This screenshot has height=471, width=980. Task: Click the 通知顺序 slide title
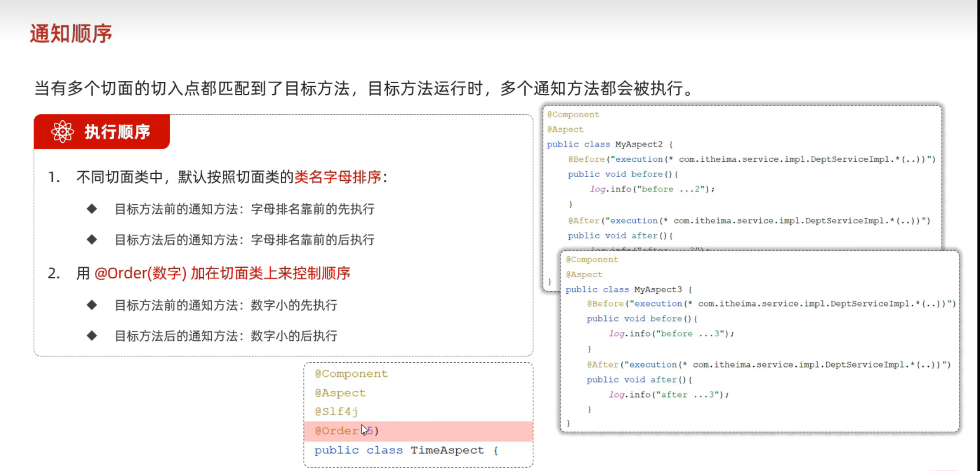click(71, 34)
